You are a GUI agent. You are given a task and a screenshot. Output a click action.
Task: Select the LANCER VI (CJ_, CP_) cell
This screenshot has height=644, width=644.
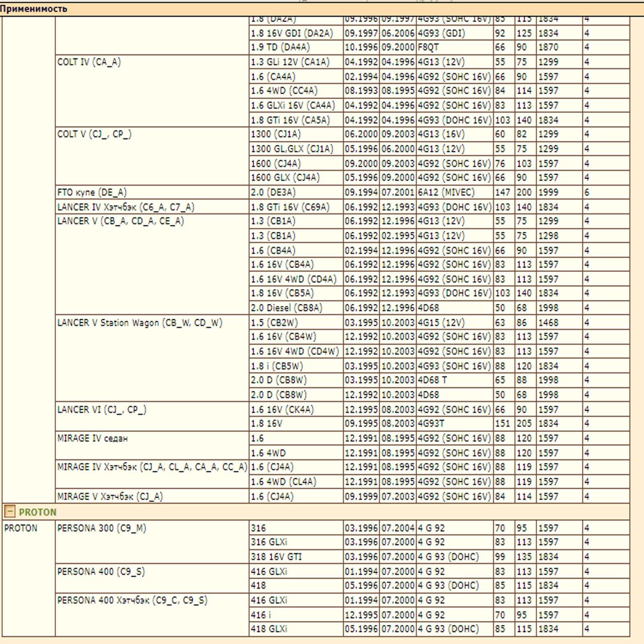[152, 417]
